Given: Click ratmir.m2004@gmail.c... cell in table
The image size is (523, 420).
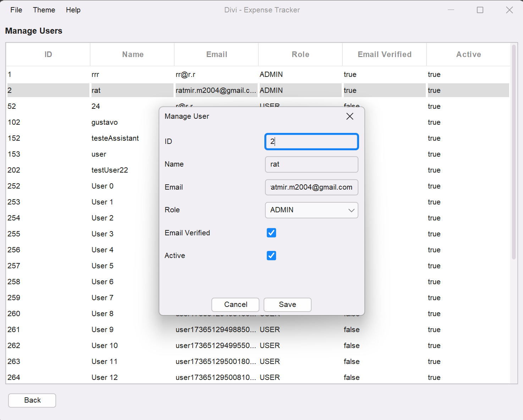Looking at the screenshot, I should coord(216,90).
